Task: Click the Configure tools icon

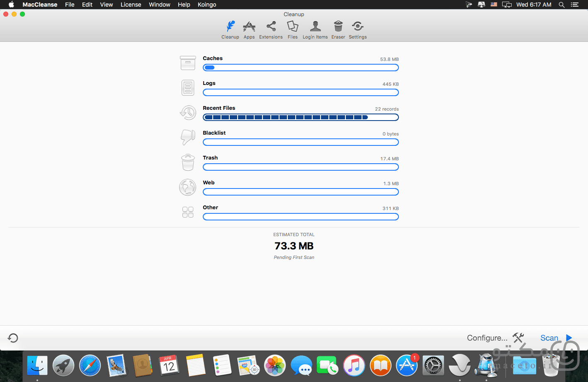Action: click(518, 338)
